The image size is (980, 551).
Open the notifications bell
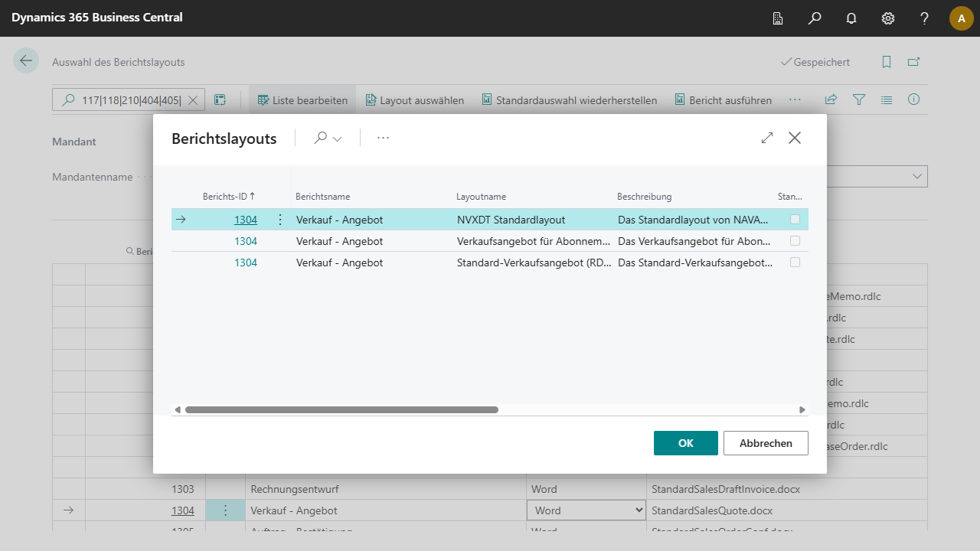point(851,18)
